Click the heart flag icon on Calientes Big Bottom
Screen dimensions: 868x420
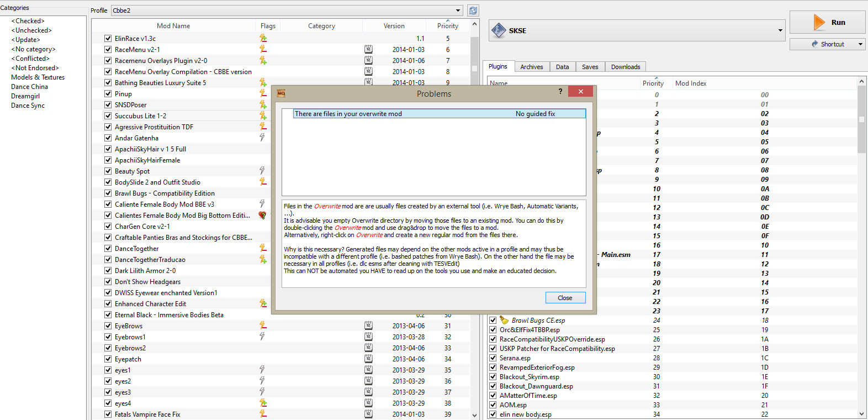(x=263, y=215)
